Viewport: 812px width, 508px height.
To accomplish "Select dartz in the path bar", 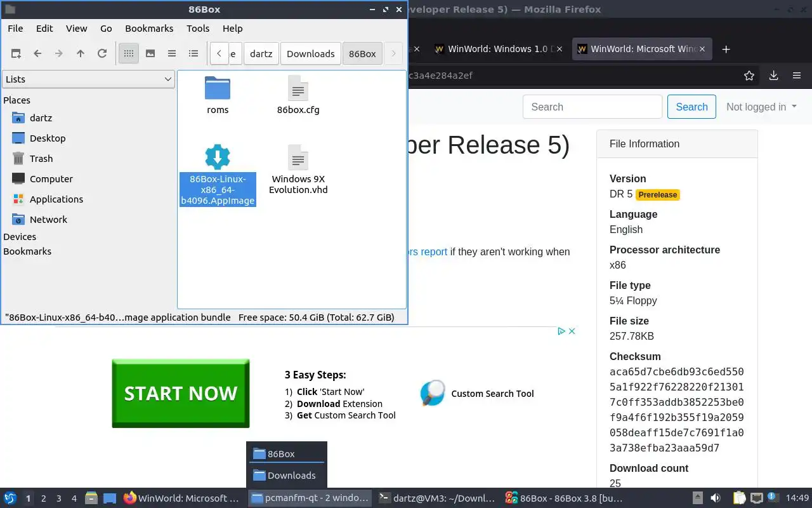I will [261, 54].
